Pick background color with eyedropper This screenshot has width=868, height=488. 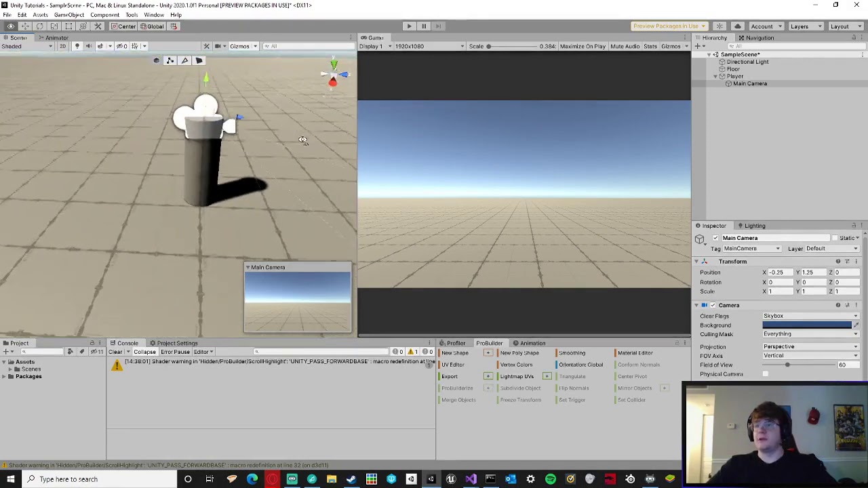point(856,325)
